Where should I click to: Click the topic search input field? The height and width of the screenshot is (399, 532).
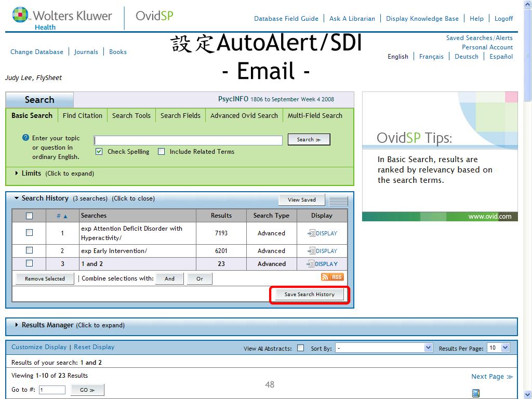(x=188, y=140)
